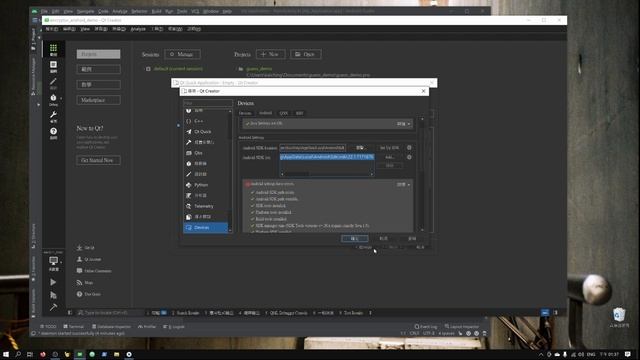This screenshot has width=640, height=360.
Task: Switch to Edit mode icon in Qt Creator
Action: pos(53,67)
